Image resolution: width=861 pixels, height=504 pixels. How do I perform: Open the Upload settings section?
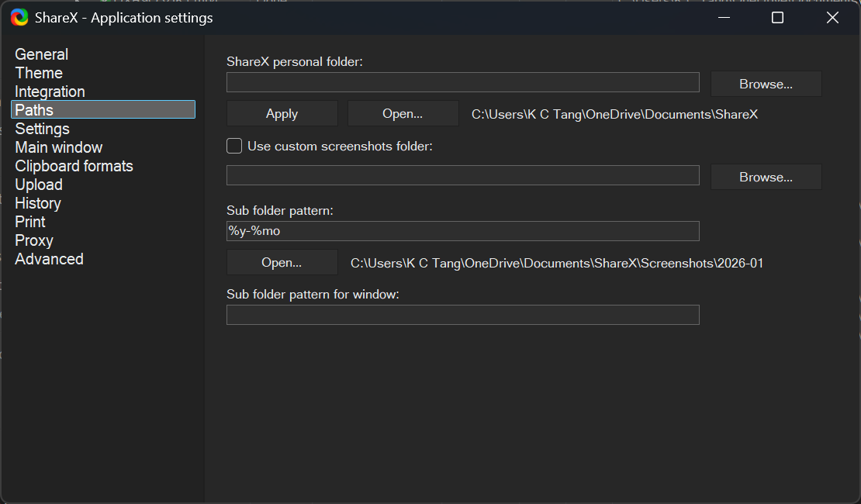click(39, 185)
